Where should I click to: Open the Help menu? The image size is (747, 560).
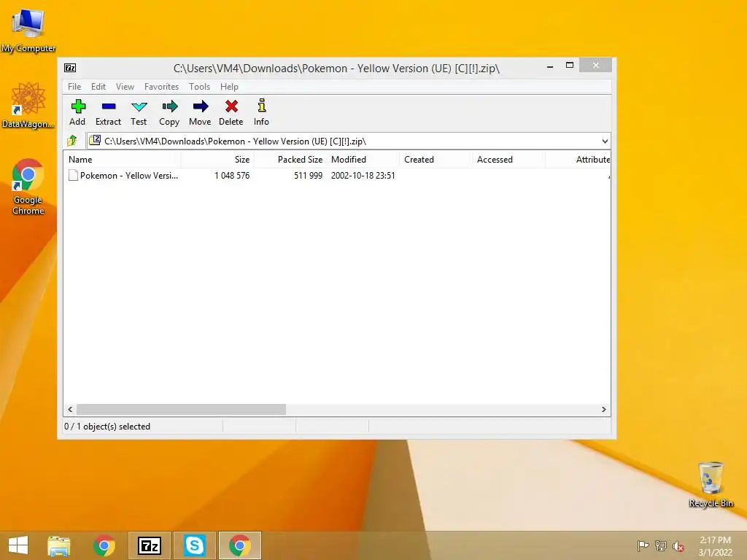tap(229, 87)
